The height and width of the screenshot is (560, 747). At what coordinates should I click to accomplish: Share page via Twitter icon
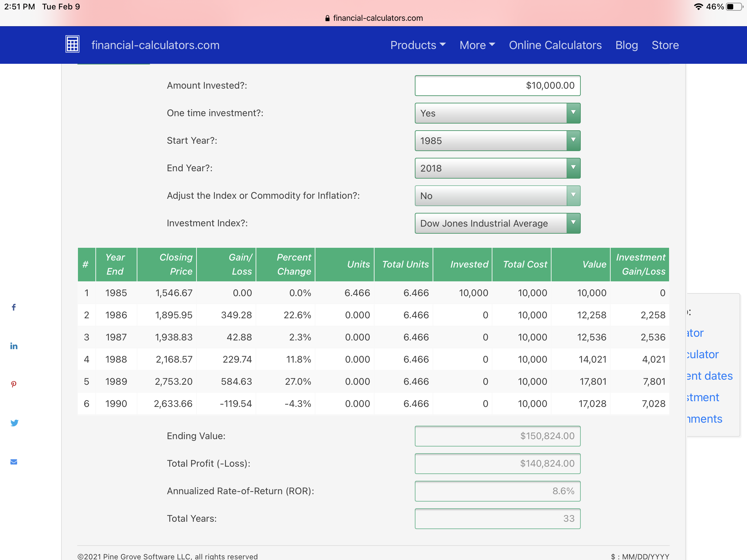pos(14,423)
